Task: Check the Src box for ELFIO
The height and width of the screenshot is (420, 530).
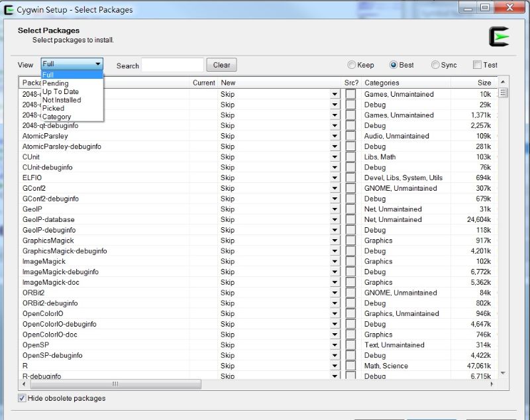Action: click(x=351, y=178)
